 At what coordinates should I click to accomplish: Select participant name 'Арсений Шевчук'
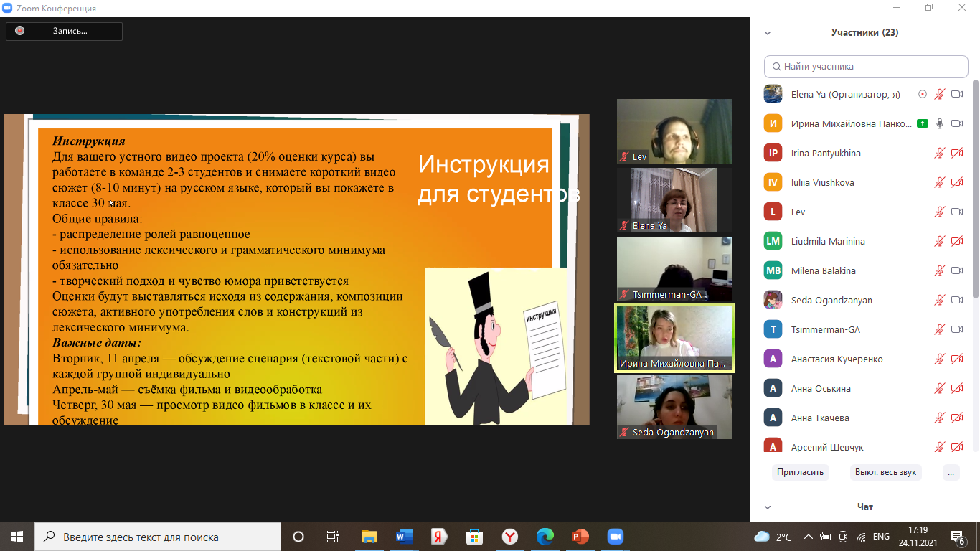click(x=827, y=448)
